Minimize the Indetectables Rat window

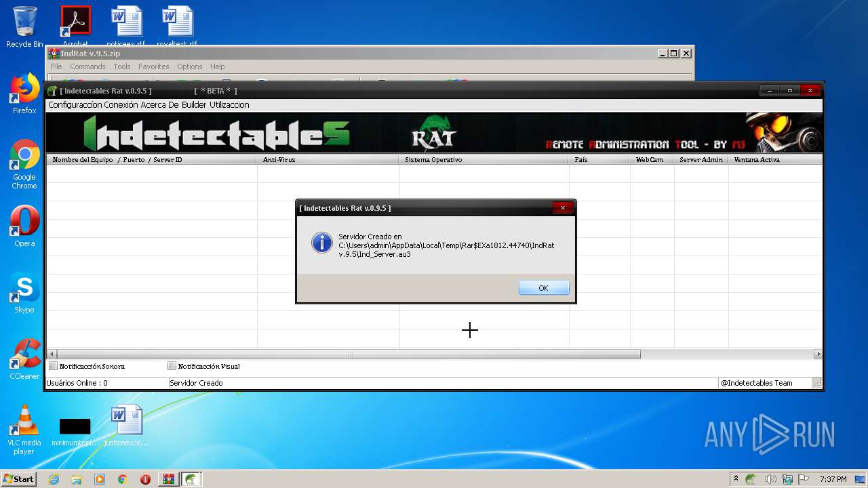coord(769,90)
